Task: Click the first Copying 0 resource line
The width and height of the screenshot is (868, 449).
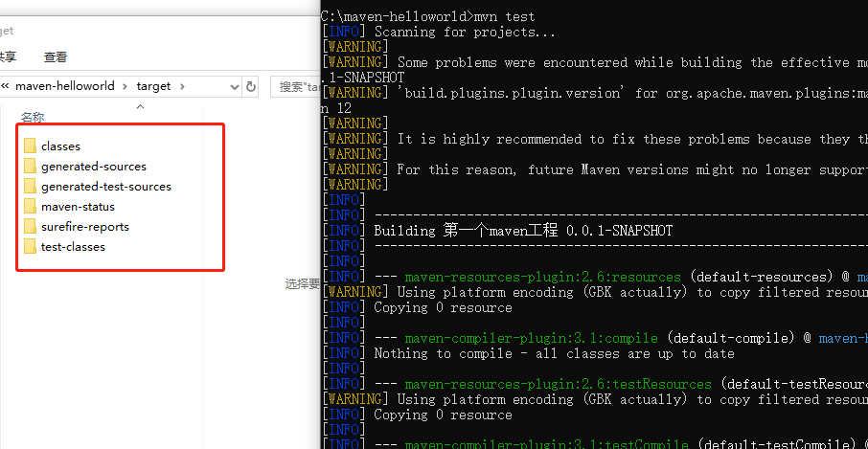Action: (x=417, y=307)
